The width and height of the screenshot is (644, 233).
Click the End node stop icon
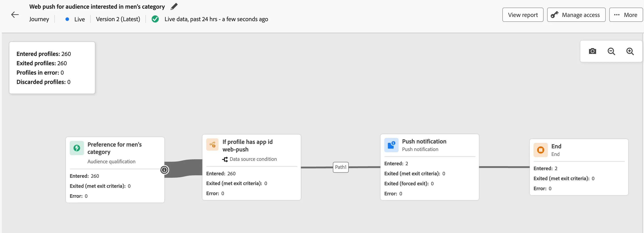pos(540,150)
